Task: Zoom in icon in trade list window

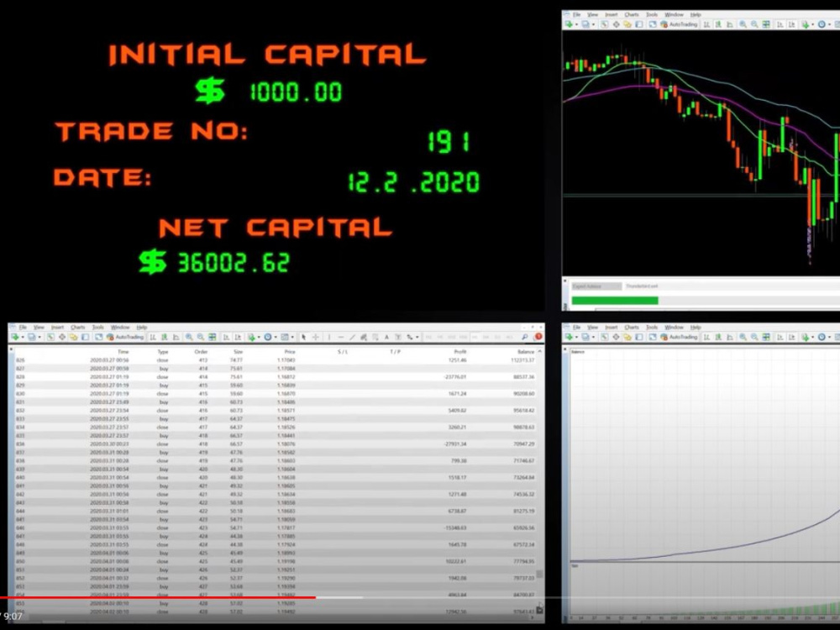Action: click(x=188, y=337)
